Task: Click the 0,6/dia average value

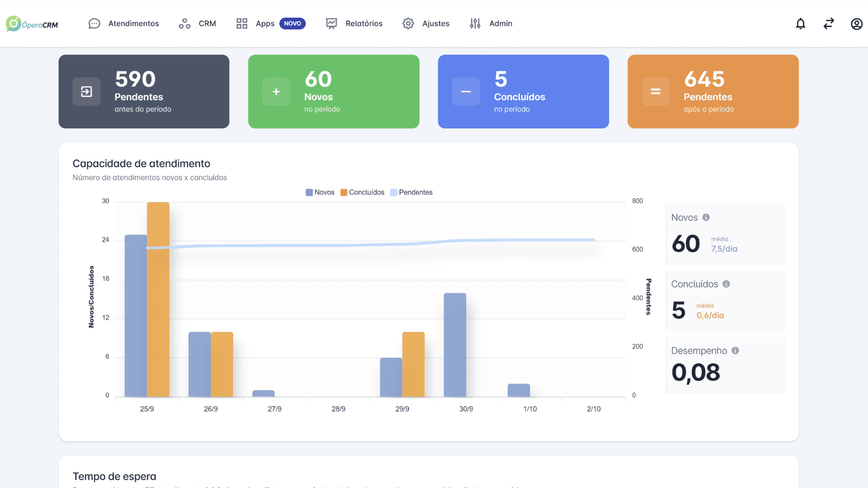Action: click(710, 315)
